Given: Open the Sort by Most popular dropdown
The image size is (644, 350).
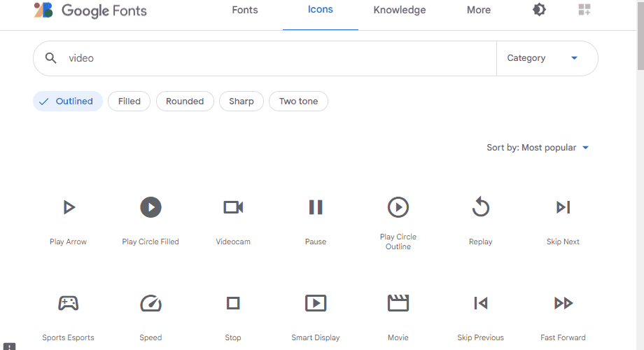Looking at the screenshot, I should pyautogui.click(x=538, y=148).
